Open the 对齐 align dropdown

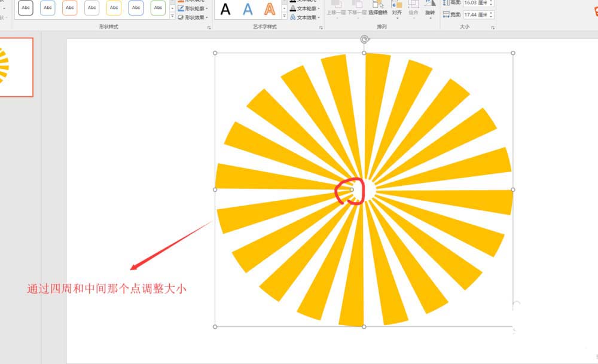coord(397,9)
